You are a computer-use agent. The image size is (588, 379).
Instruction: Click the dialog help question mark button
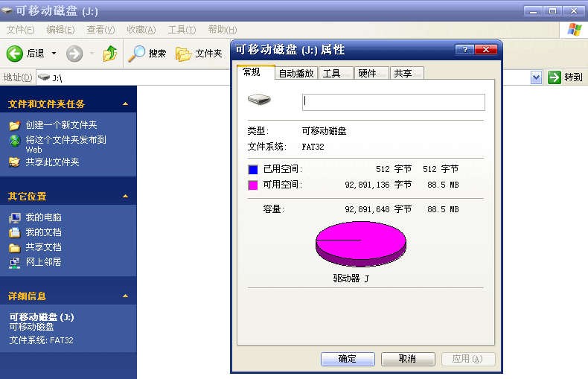464,50
